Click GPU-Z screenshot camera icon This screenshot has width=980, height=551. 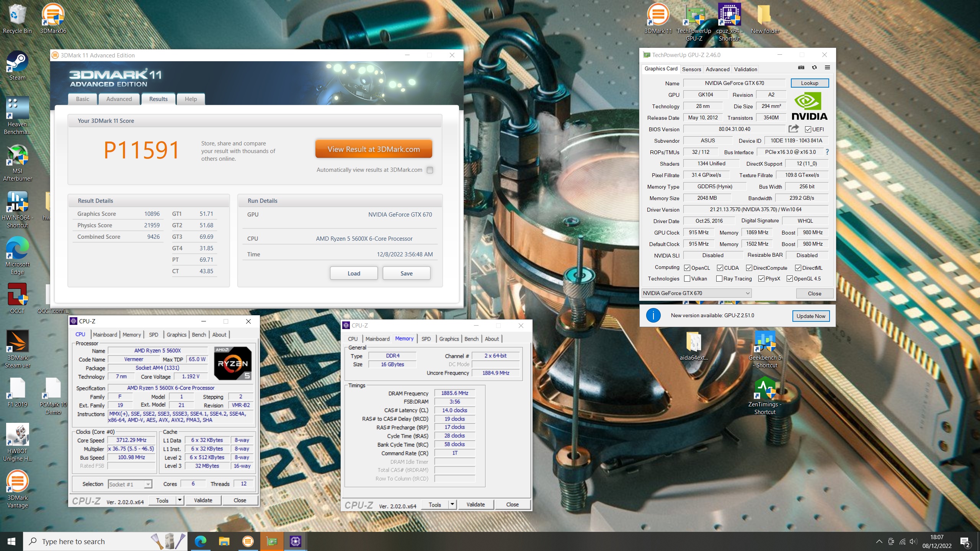[801, 68]
